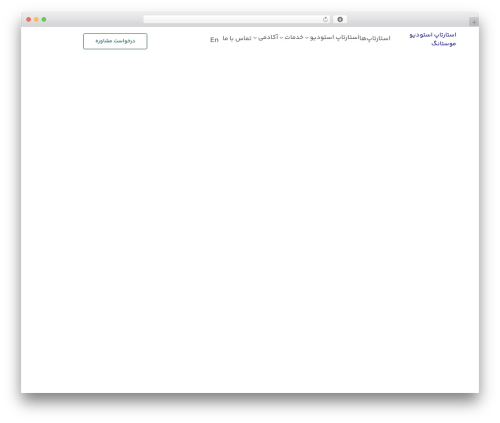Image resolution: width=500 pixels, height=423 pixels.
Task: Open a new tab with the plus icon
Action: click(x=474, y=22)
